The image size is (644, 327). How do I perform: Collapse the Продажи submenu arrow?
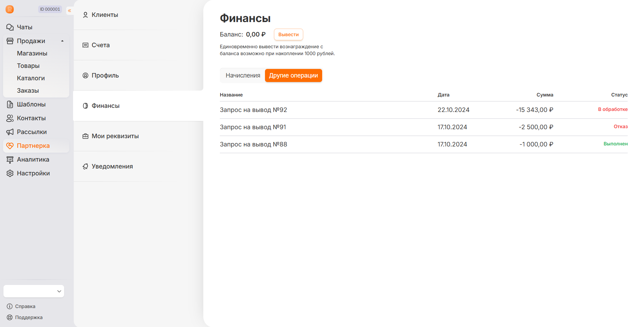[x=62, y=41]
